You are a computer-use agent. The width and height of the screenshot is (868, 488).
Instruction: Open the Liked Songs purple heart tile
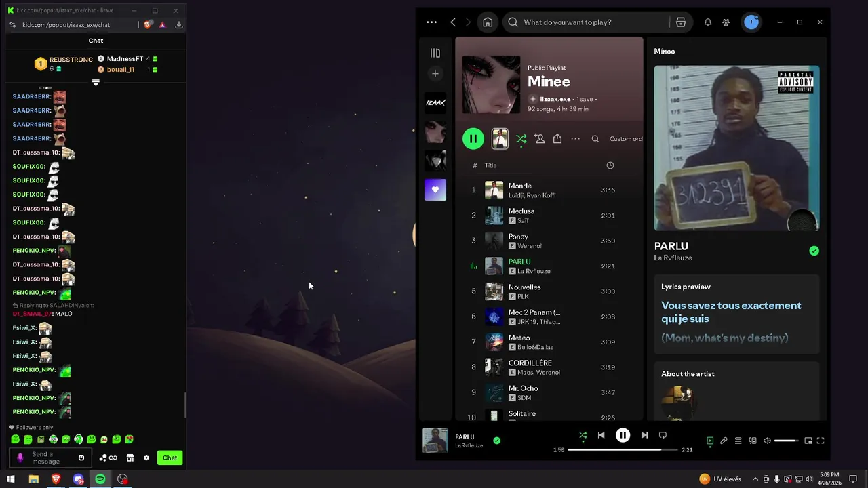[x=435, y=190]
